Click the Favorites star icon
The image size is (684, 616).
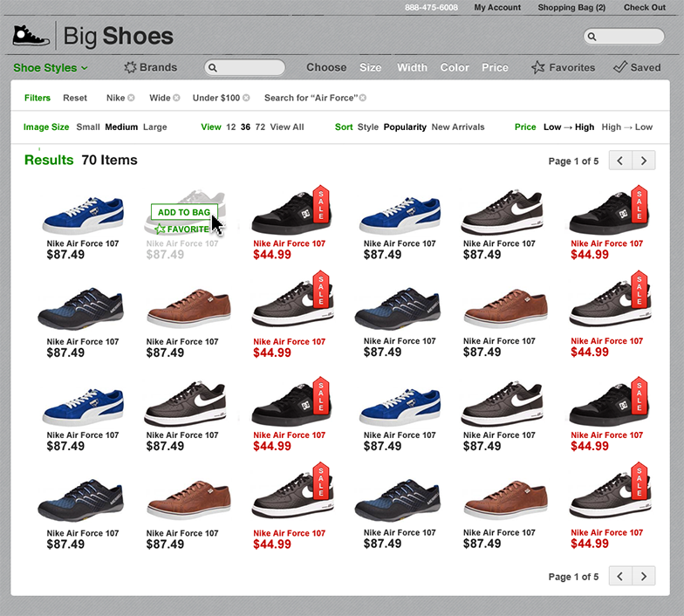point(537,67)
